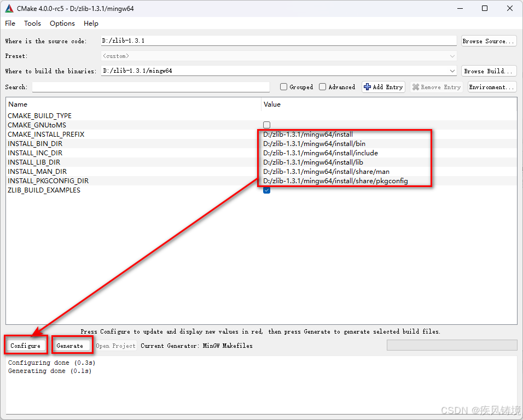
Task: Open the Help menu
Action: coord(91,24)
